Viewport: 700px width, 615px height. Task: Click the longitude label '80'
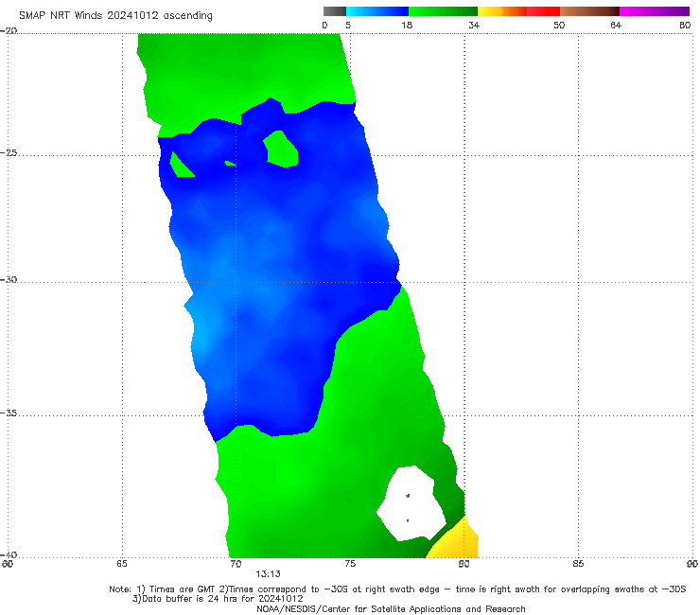click(x=464, y=564)
